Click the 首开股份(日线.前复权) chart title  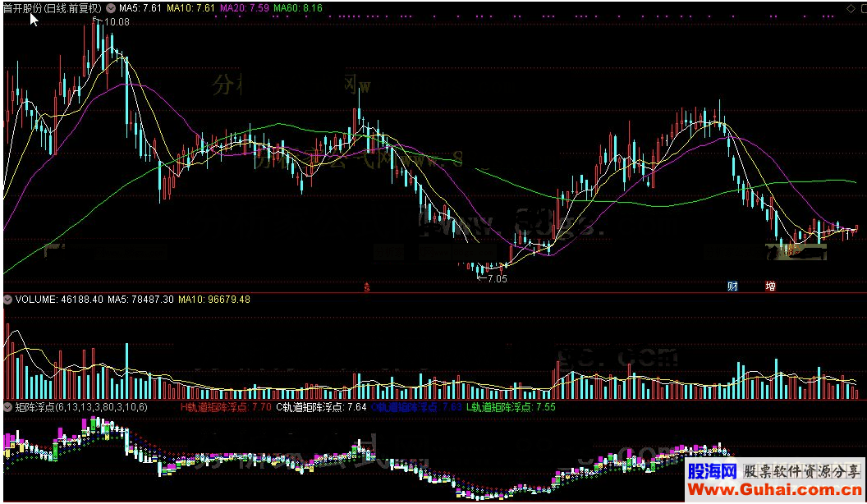(53, 8)
